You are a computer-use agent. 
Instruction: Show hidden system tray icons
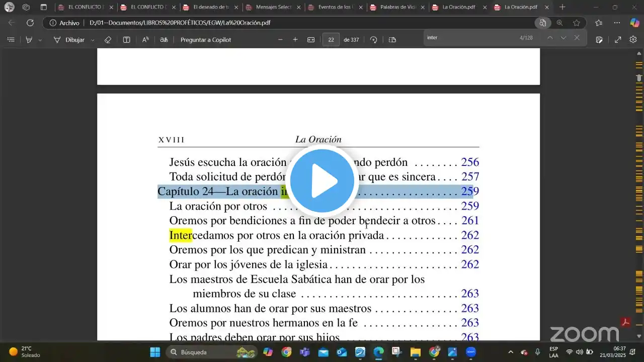(x=511, y=352)
